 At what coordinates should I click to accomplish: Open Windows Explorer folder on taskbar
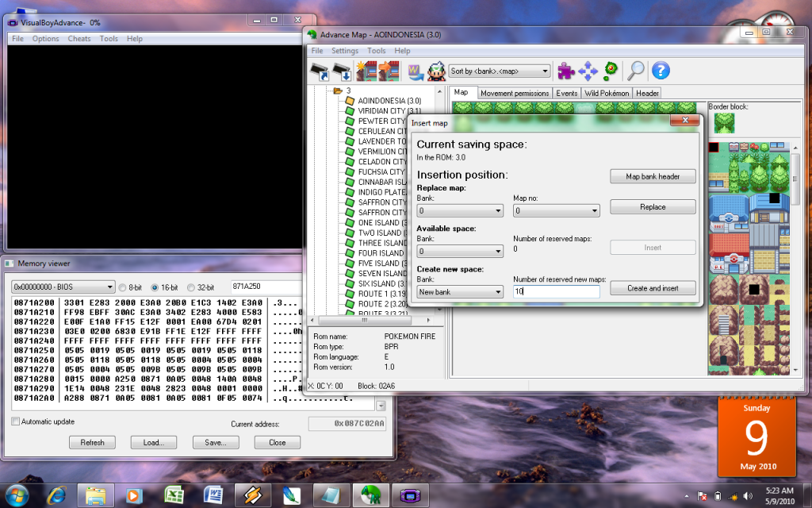pos(96,495)
